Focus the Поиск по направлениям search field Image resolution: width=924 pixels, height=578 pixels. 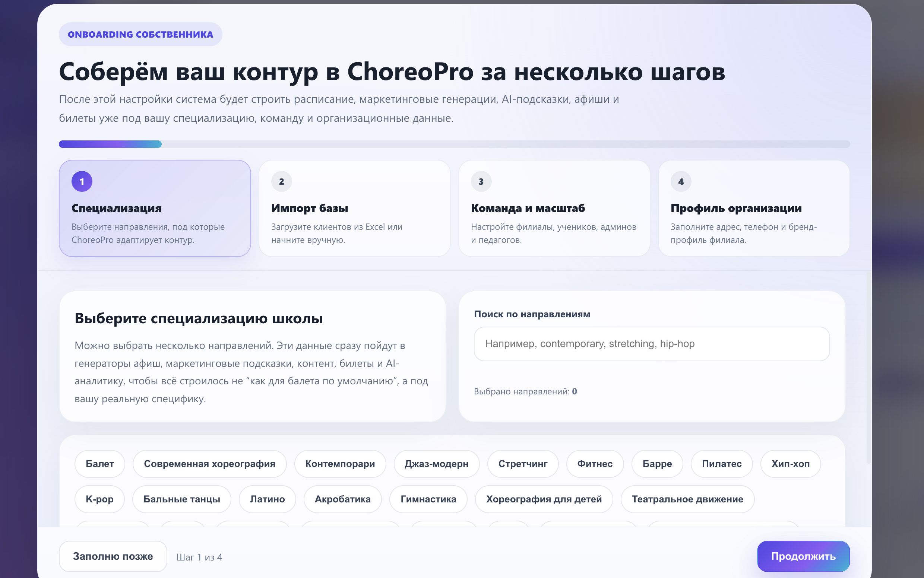pyautogui.click(x=652, y=344)
